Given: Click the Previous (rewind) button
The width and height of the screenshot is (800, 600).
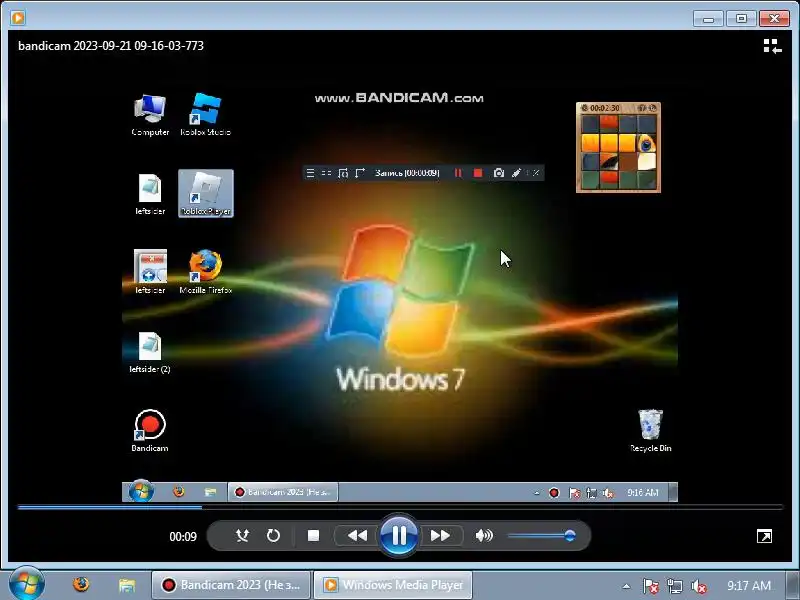Looking at the screenshot, I should 357,535.
